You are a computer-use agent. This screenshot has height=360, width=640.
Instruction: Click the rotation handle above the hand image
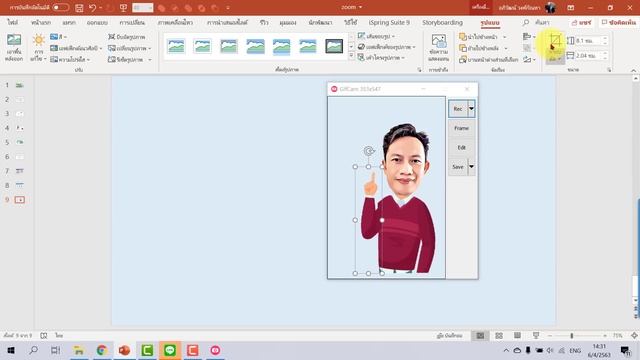369,151
